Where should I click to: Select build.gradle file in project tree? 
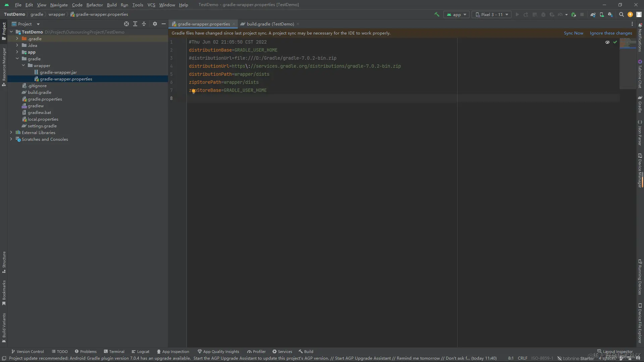39,92
